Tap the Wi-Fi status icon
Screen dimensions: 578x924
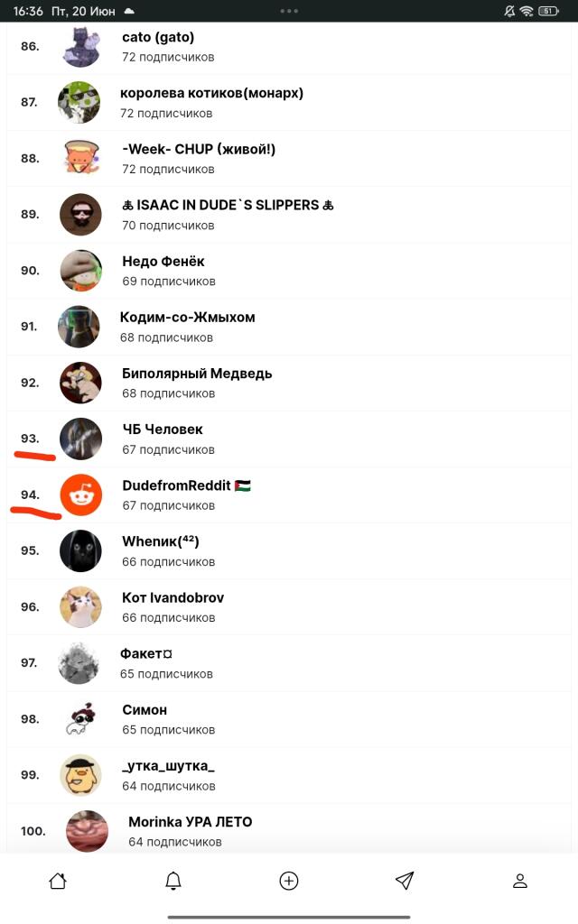(x=527, y=11)
